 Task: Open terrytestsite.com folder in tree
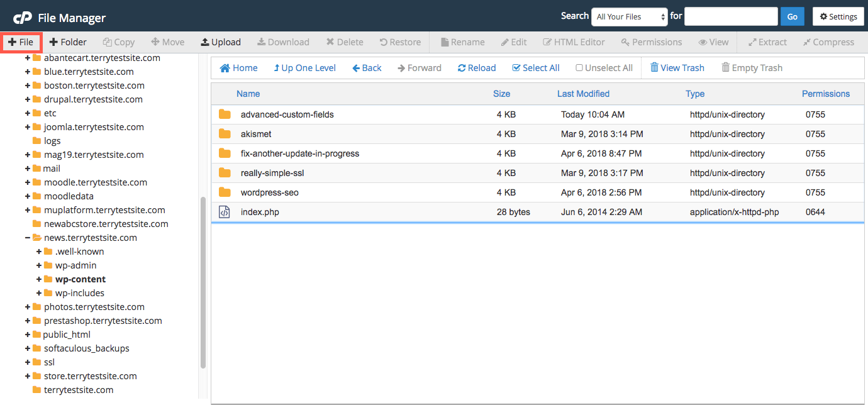(x=79, y=390)
